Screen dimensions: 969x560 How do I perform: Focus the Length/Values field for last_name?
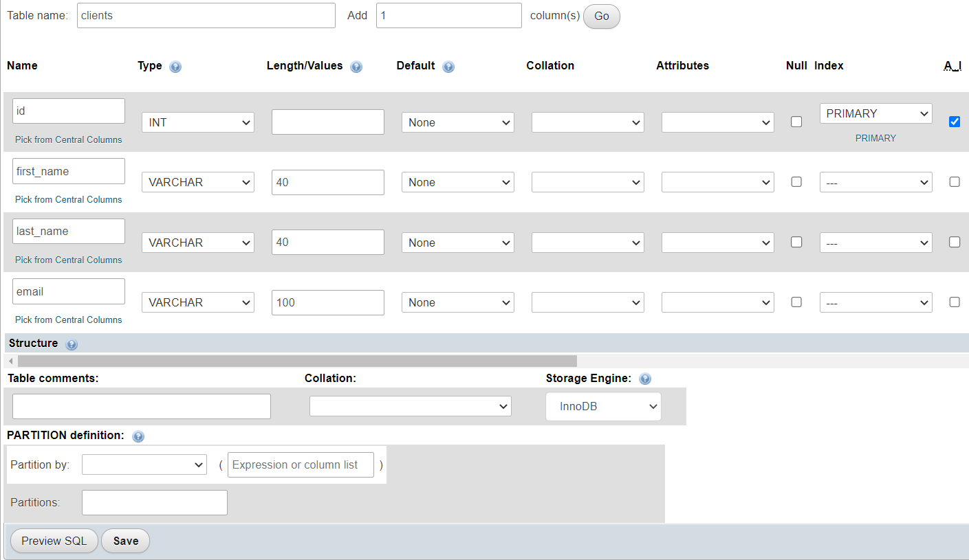click(x=328, y=243)
